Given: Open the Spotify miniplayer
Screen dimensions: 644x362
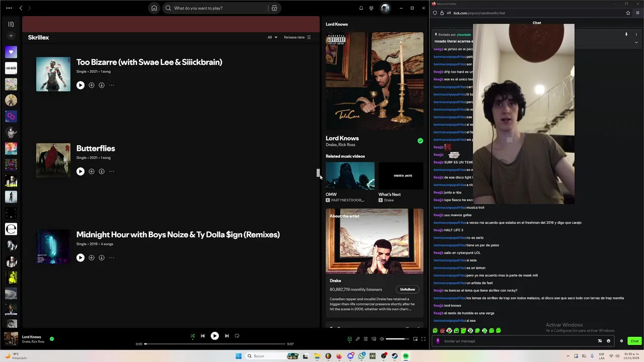Looking at the screenshot, I should pos(416,339).
